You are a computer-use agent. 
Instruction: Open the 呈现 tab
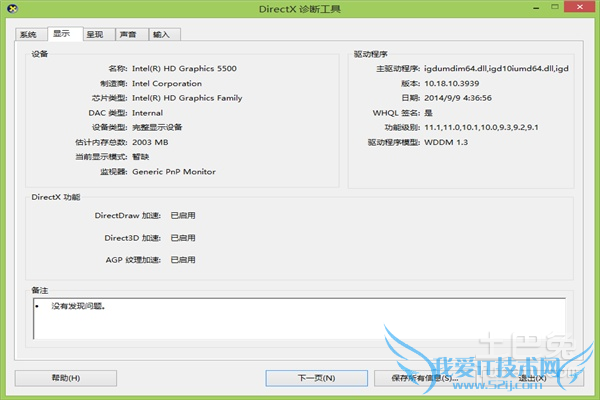pos(99,34)
